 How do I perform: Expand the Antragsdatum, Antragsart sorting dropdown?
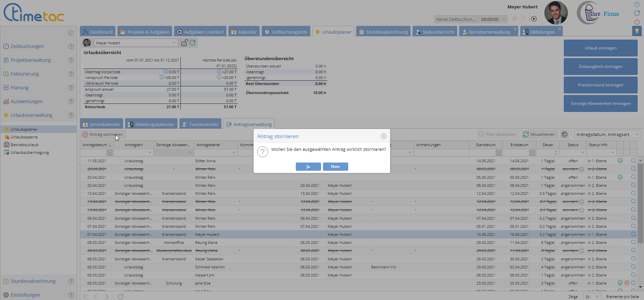[x=637, y=134]
